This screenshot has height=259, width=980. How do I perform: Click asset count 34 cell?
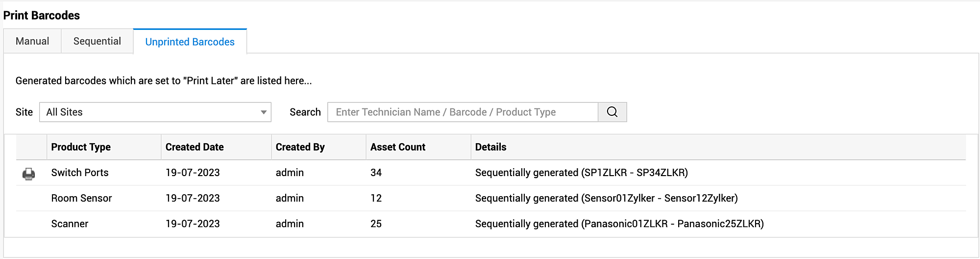(376, 173)
